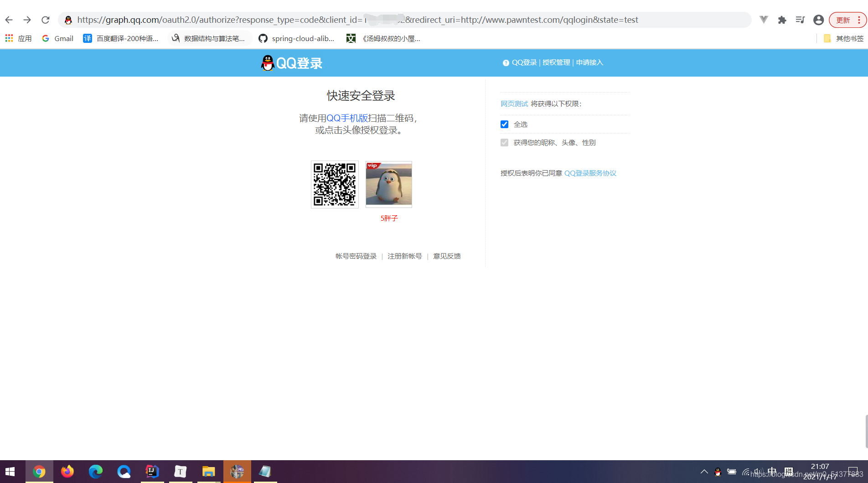Click the help question mark icon

click(506, 63)
